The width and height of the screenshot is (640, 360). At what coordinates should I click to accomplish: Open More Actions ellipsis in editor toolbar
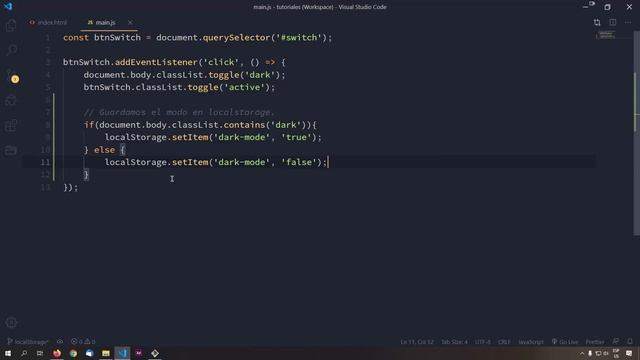coord(628,22)
